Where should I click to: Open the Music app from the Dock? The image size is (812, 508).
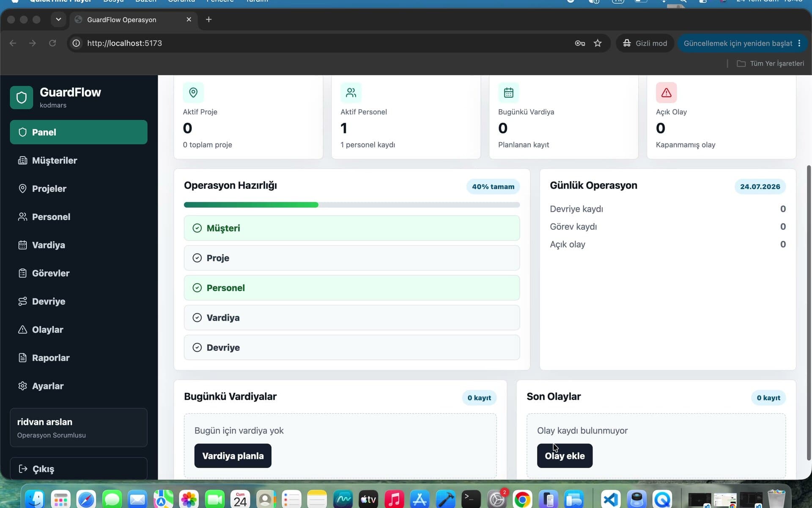394,500
